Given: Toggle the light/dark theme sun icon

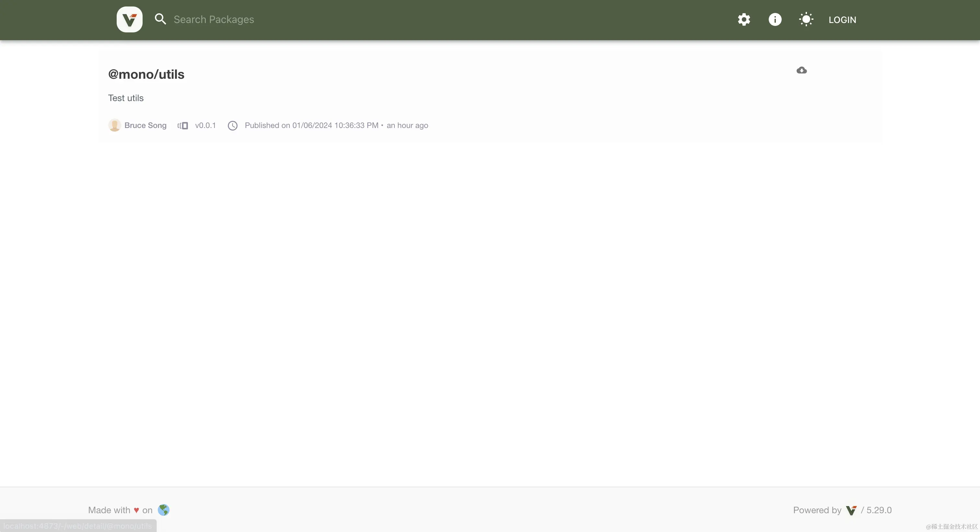Looking at the screenshot, I should click(x=806, y=19).
